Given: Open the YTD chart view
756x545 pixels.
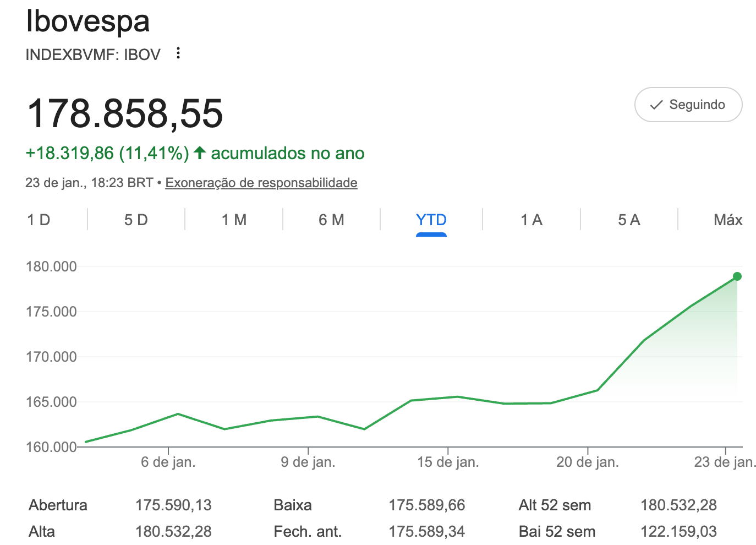Looking at the screenshot, I should click(x=431, y=219).
